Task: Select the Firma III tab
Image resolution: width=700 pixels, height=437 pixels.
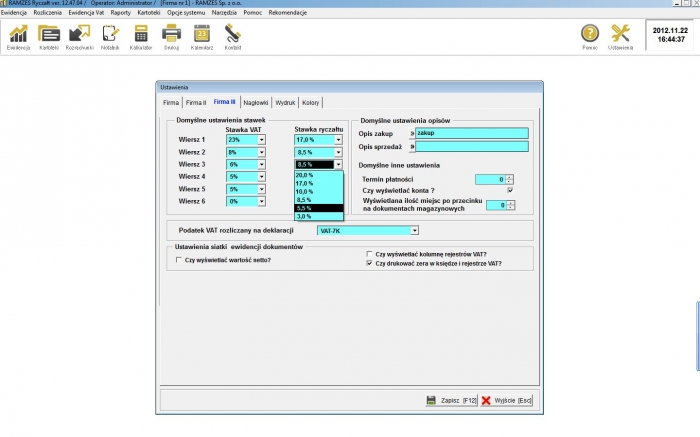Action: pos(225,102)
